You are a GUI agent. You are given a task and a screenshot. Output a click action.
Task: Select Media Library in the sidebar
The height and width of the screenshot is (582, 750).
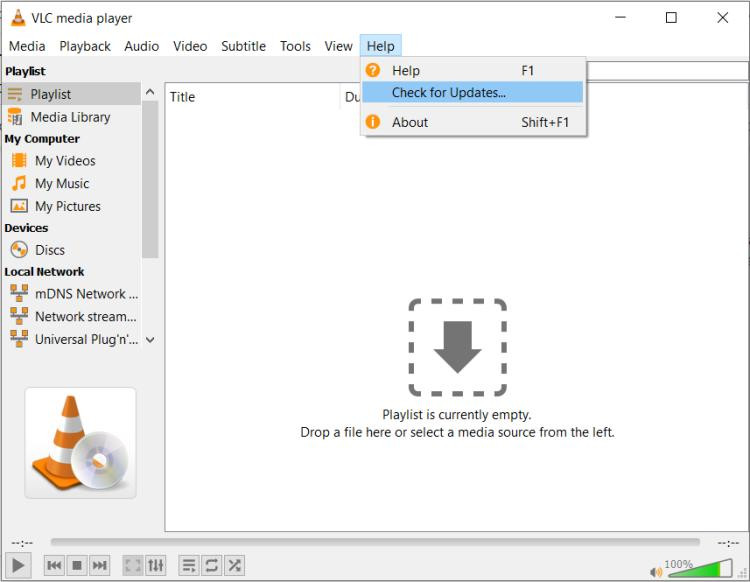pos(70,117)
